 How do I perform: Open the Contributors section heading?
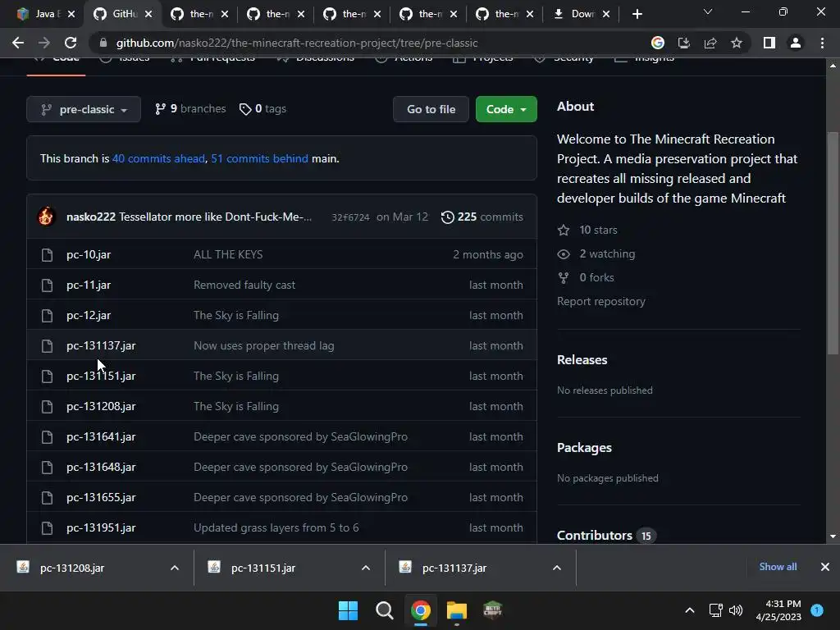[595, 536]
